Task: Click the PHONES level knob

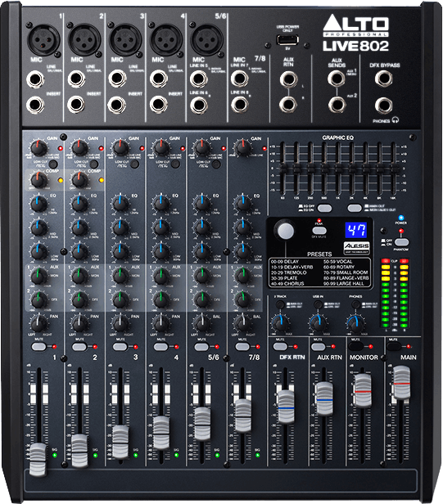Action: (355, 323)
